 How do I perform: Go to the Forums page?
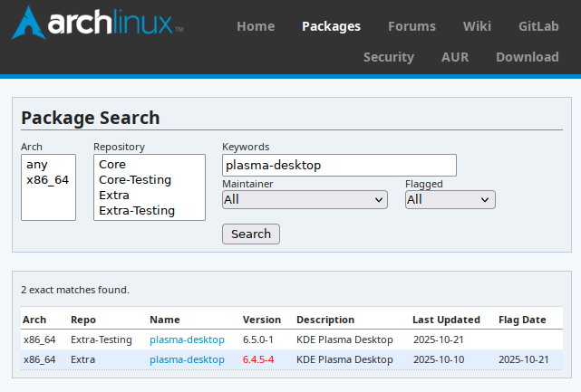tap(412, 26)
